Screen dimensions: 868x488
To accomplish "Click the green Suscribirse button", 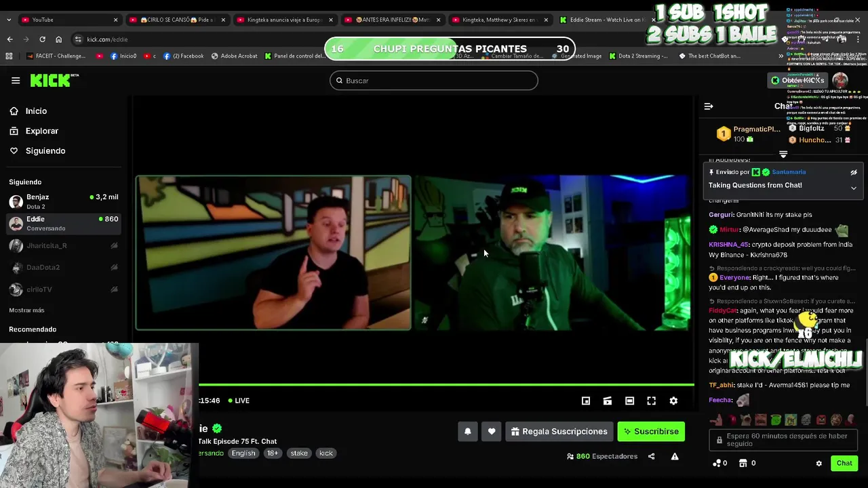I will 651,431.
